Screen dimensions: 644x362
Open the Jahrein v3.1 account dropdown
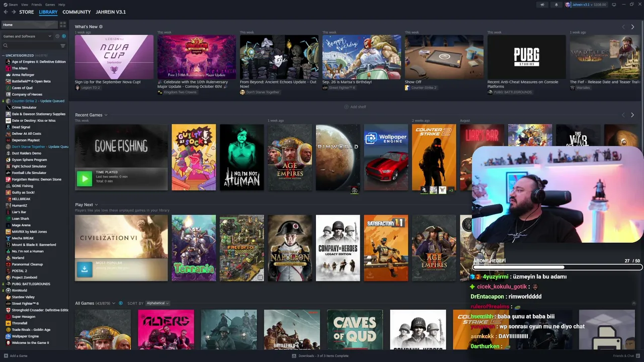(586, 5)
